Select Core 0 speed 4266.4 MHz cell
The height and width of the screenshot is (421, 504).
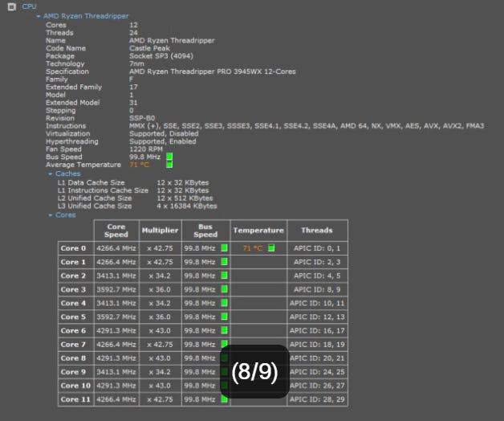click(x=116, y=248)
